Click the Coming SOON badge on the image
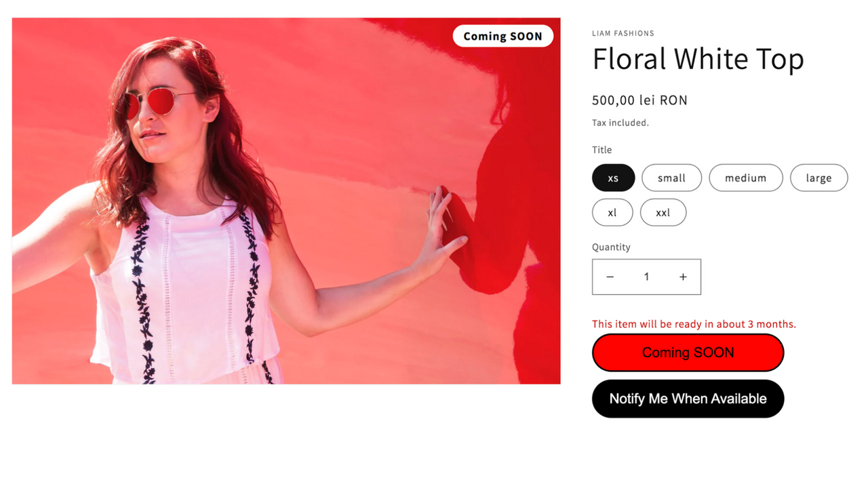Image resolution: width=868 pixels, height=488 pixels. 502,36
